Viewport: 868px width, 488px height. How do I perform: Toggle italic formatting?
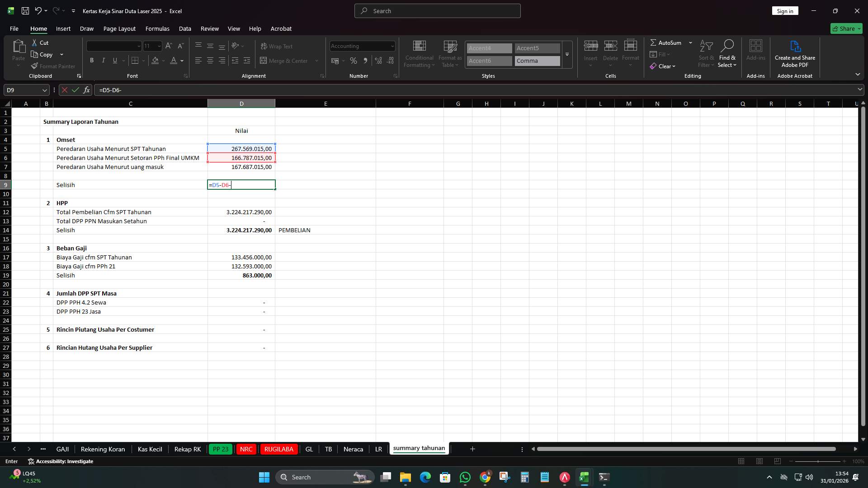click(x=103, y=60)
